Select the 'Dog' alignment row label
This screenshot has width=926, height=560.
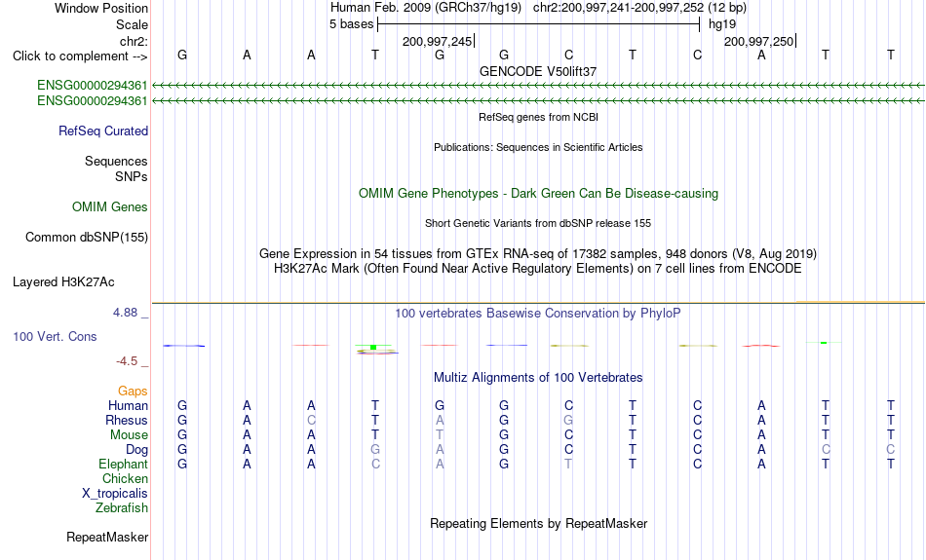[x=137, y=450]
